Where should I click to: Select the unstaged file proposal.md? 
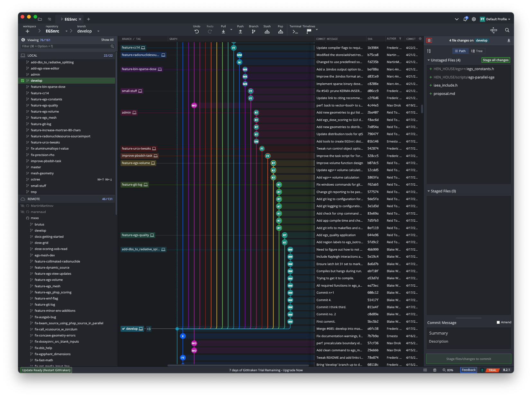pyautogui.click(x=444, y=94)
